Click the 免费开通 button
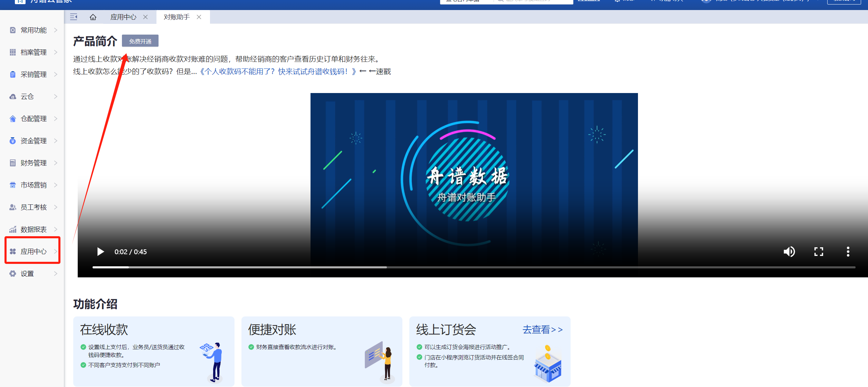 140,41
